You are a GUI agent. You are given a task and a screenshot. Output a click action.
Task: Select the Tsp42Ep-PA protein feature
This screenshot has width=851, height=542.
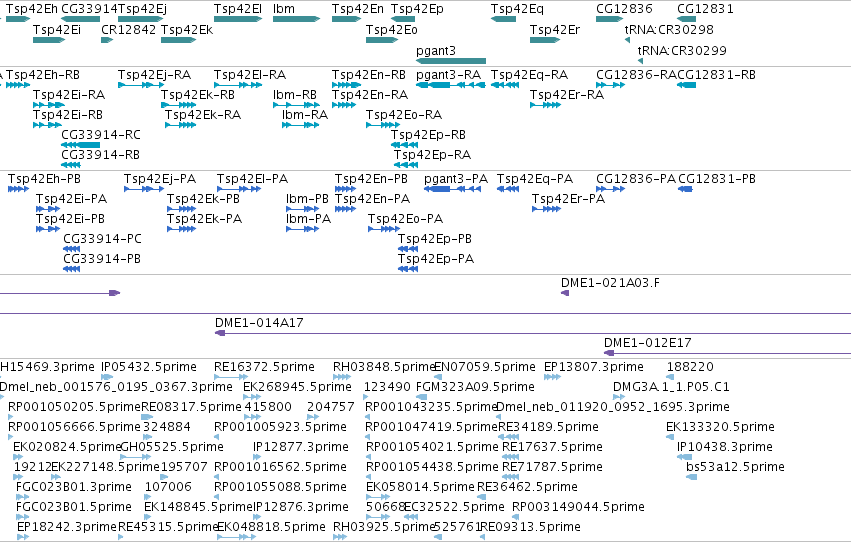[408, 270]
